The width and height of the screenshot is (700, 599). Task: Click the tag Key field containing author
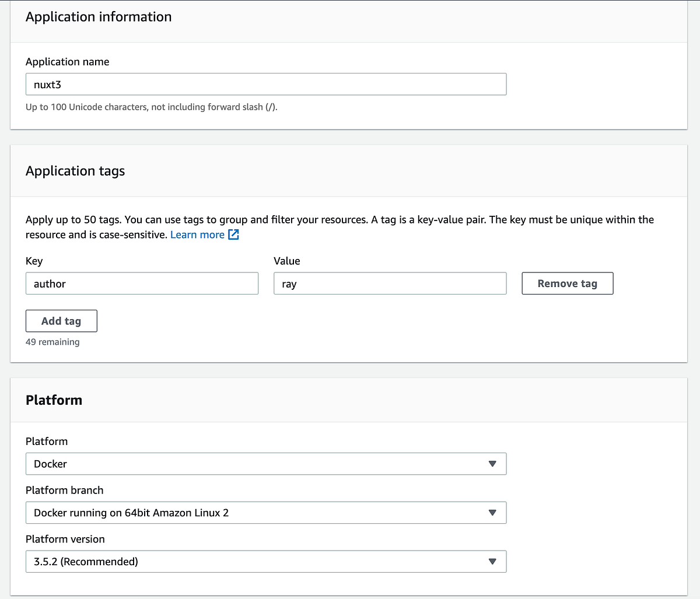click(142, 283)
